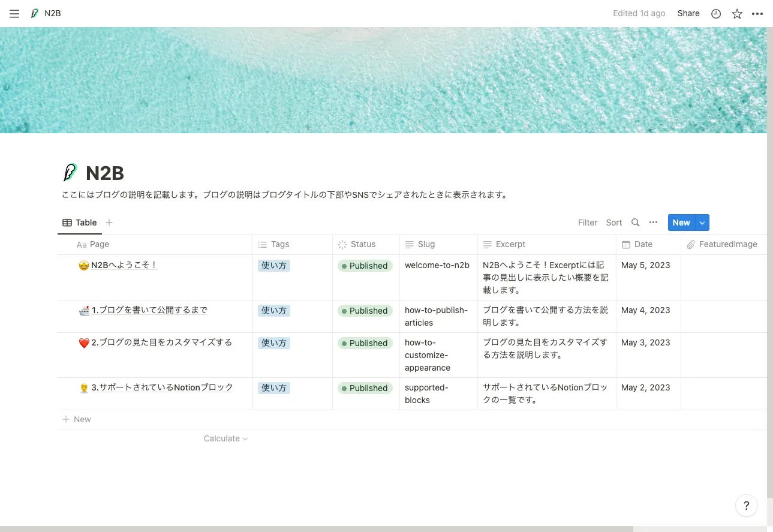Image resolution: width=773 pixels, height=532 pixels.
Task: Click the welcome-to-n2b slug cell
Action: tap(438, 278)
